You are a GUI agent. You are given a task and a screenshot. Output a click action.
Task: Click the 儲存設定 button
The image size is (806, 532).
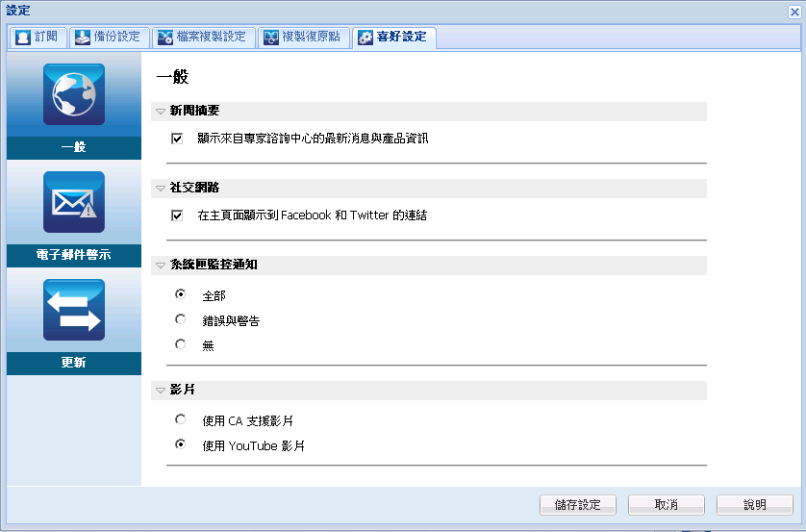(578, 505)
